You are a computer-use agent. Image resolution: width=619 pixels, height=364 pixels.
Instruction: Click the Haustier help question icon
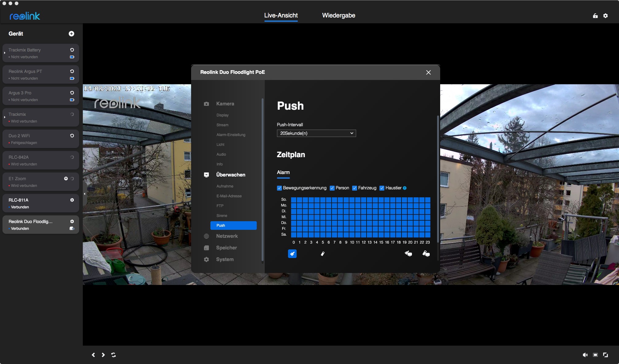pyautogui.click(x=405, y=188)
